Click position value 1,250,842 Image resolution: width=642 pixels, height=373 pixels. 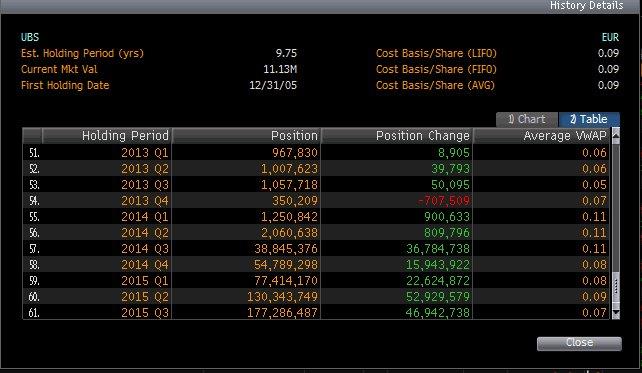pos(289,217)
